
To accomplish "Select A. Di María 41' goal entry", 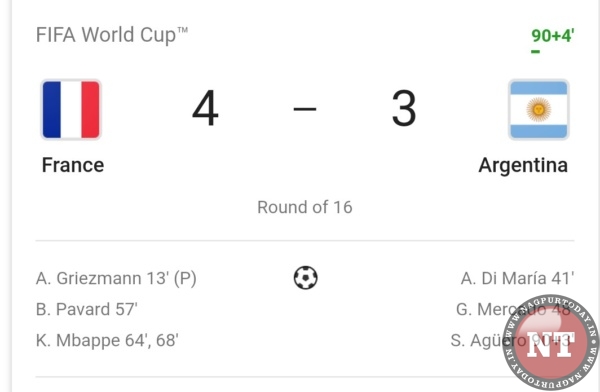I will (x=517, y=278).
